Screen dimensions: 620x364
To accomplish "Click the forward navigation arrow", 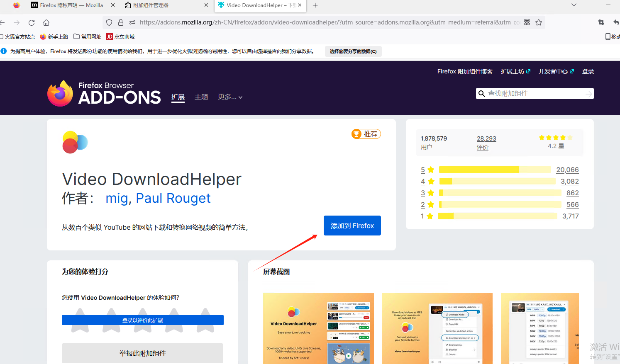I will click(17, 22).
